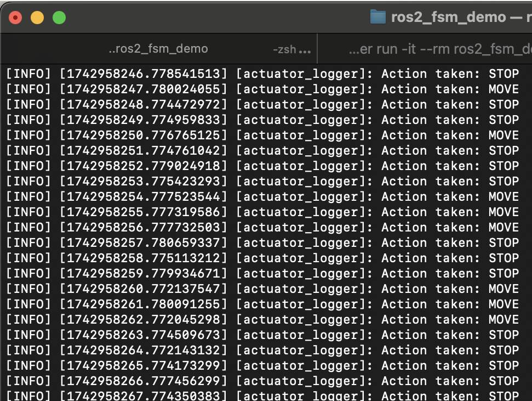This screenshot has height=401, width=532.
Task: Click "Action taken:" on the 1742958256 line
Action: point(430,227)
